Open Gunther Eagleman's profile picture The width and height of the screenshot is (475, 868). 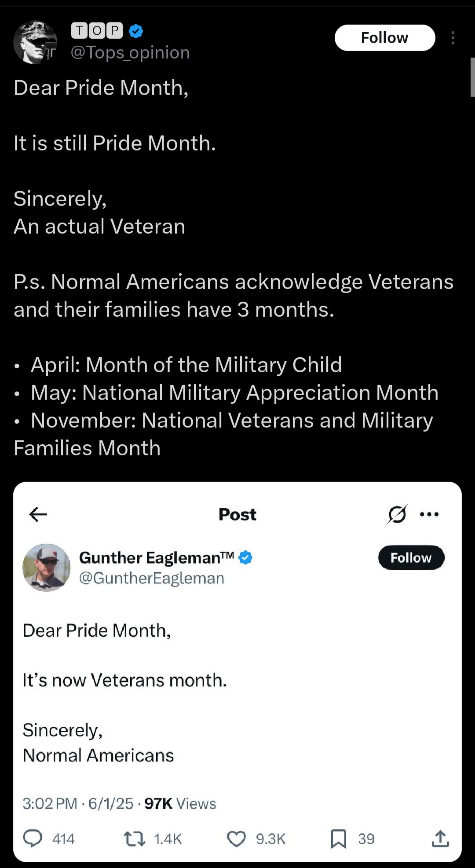click(47, 568)
